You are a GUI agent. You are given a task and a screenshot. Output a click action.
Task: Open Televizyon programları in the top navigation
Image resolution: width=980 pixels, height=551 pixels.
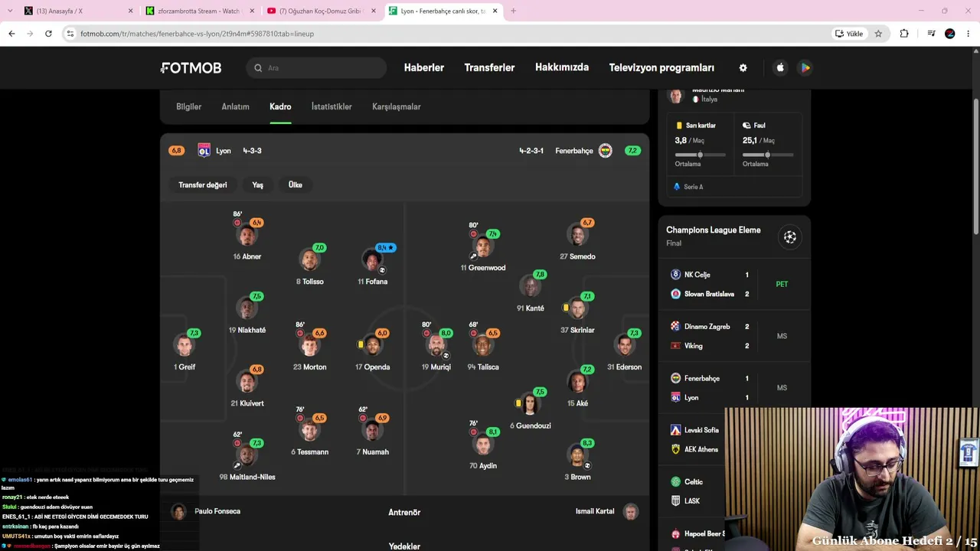tap(661, 68)
